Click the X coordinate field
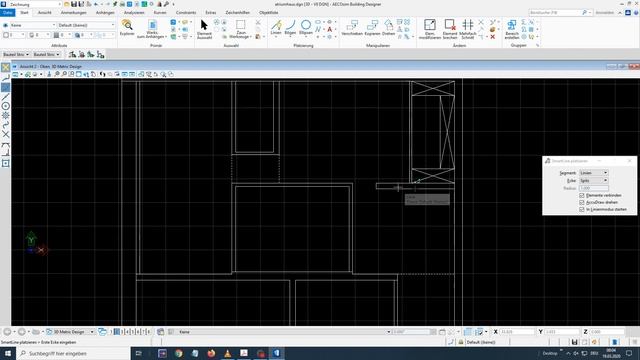The height and width of the screenshot is (360, 640). pyautogui.click(x=517, y=332)
